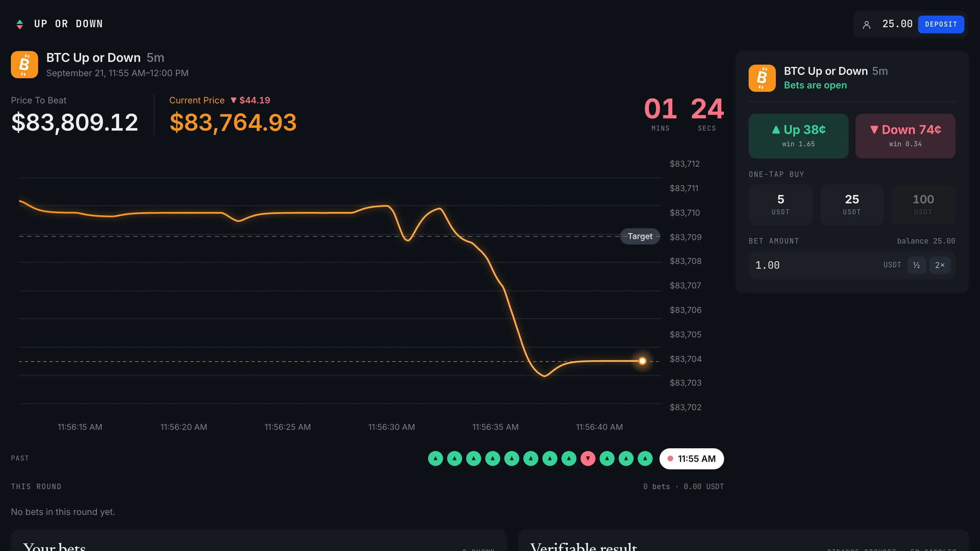The height and width of the screenshot is (551, 980).
Task: Open the seventh past round result circle
Action: pos(549,458)
